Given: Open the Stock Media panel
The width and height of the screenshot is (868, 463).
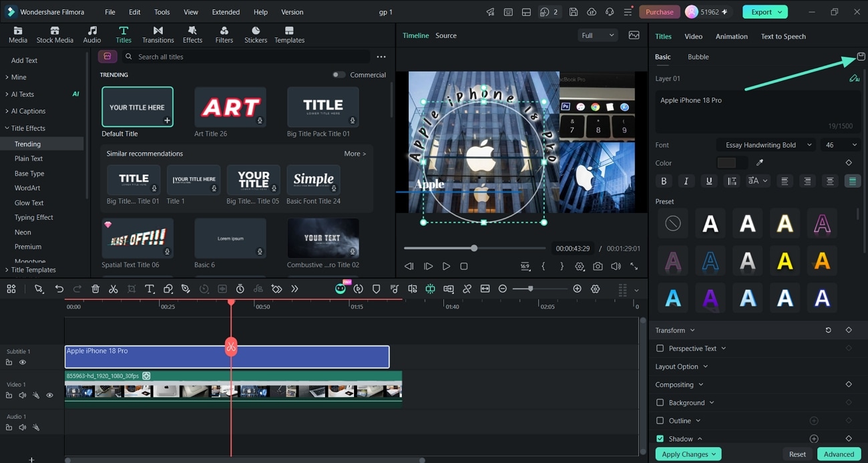Looking at the screenshot, I should point(55,35).
